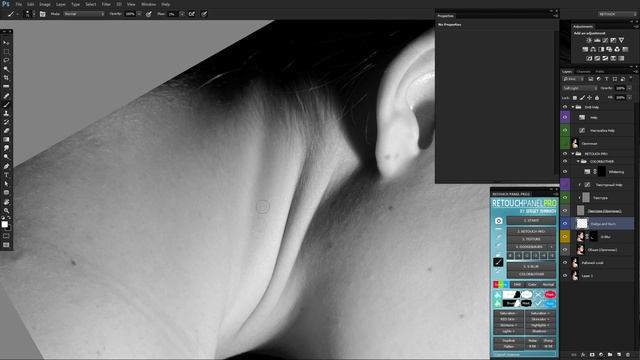The height and width of the screenshot is (360, 640).
Task: Select the Brush tool in the toolbox
Action: (6, 104)
